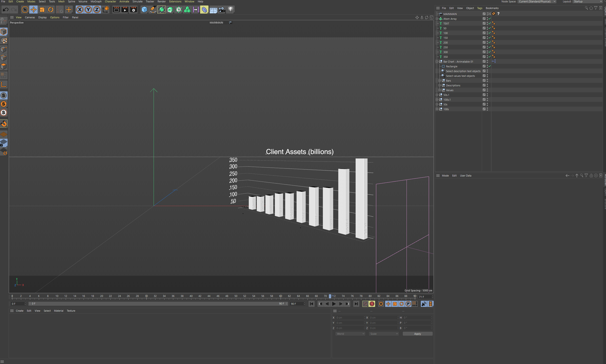The image size is (606, 364).
Task: Open the Render menu
Action: 161,1
